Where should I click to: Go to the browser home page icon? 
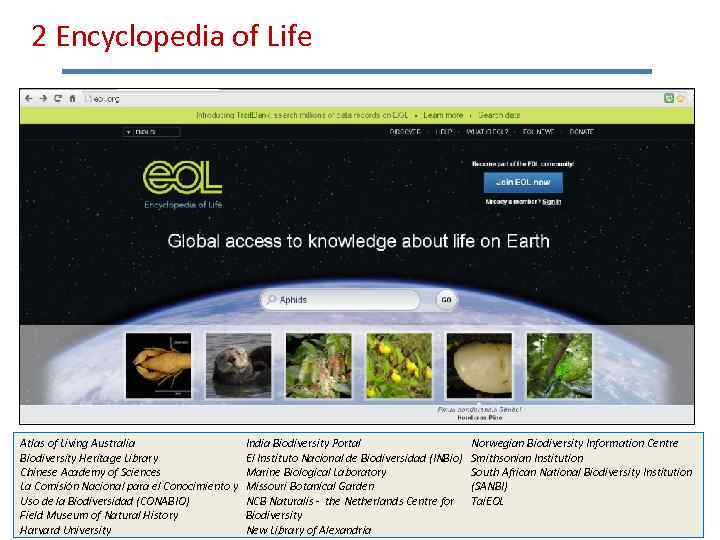(72, 98)
